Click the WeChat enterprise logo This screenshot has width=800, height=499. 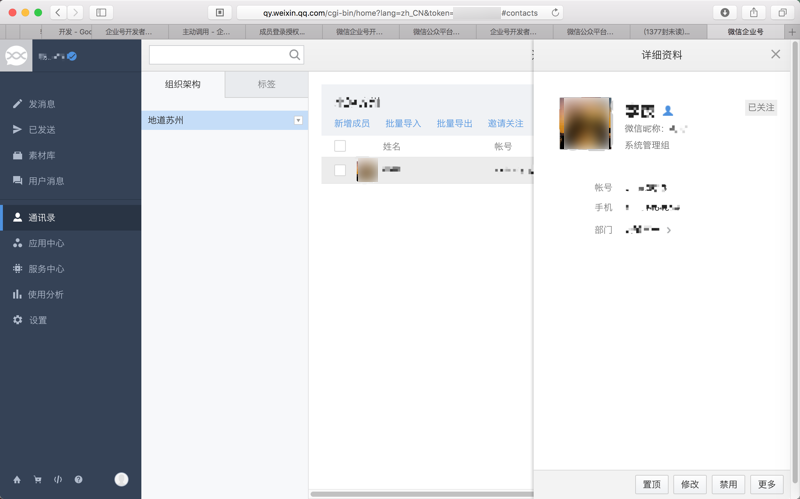pyautogui.click(x=16, y=56)
